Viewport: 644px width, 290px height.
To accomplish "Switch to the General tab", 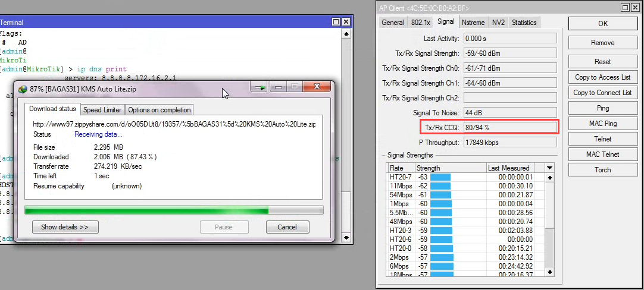I will click(x=393, y=23).
